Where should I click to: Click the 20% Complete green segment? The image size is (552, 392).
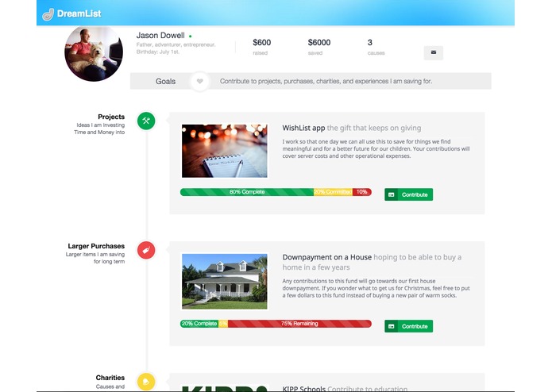click(x=199, y=324)
